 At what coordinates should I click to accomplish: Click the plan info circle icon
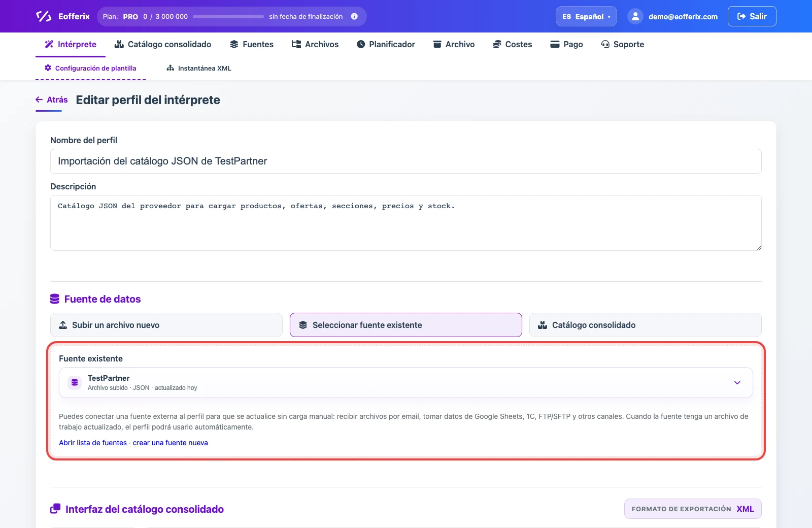click(354, 16)
